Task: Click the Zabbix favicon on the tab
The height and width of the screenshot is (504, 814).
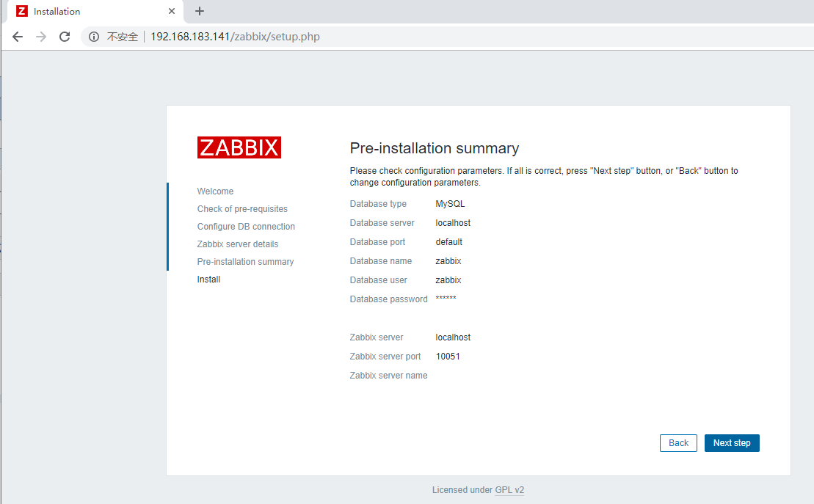Action: point(22,11)
